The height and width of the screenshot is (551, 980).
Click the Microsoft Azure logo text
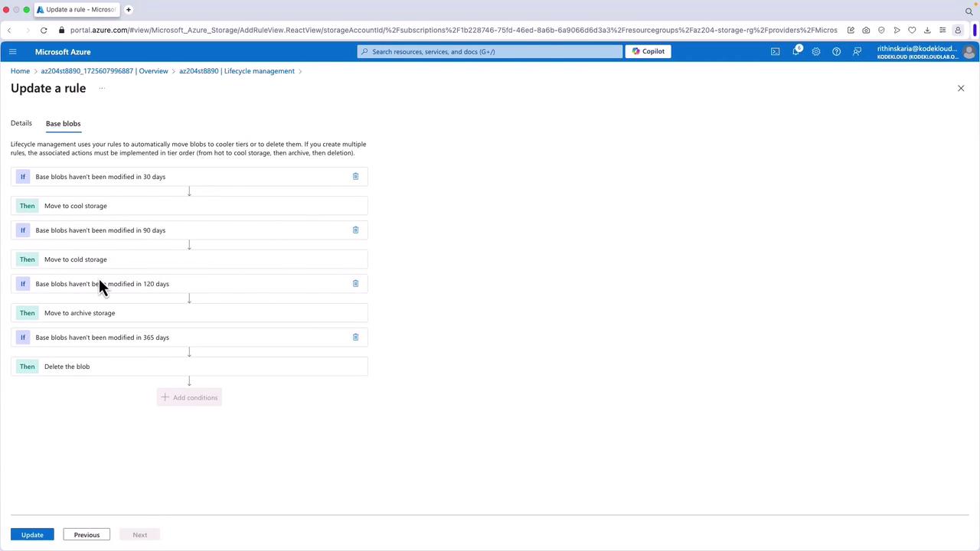(63, 52)
